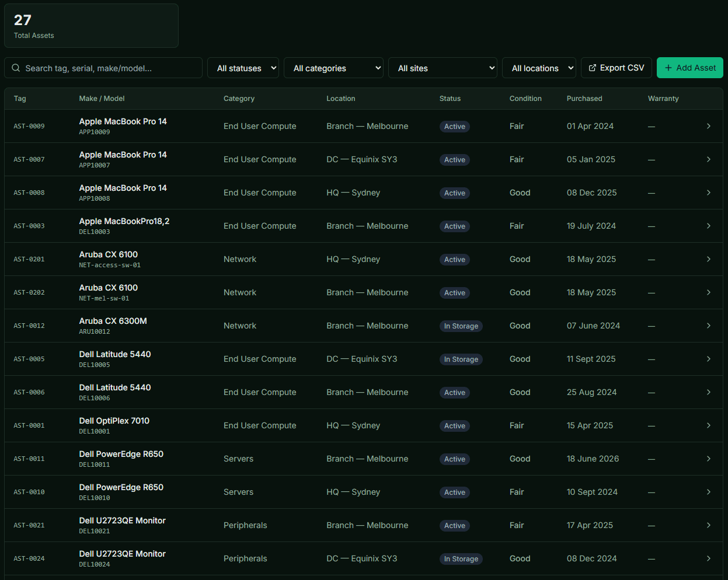The height and width of the screenshot is (580, 728).
Task: Click the Make / Model column header
Action: coord(102,99)
